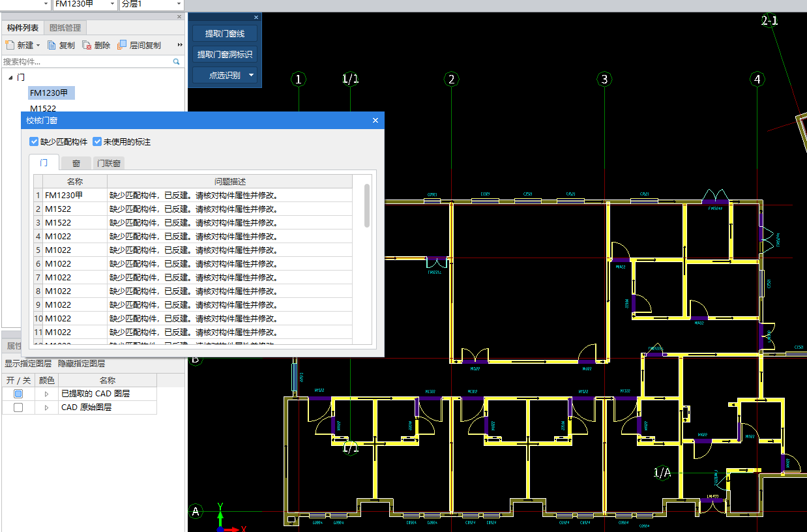
Task: Click the 提取门窗线 button
Action: 224,34
